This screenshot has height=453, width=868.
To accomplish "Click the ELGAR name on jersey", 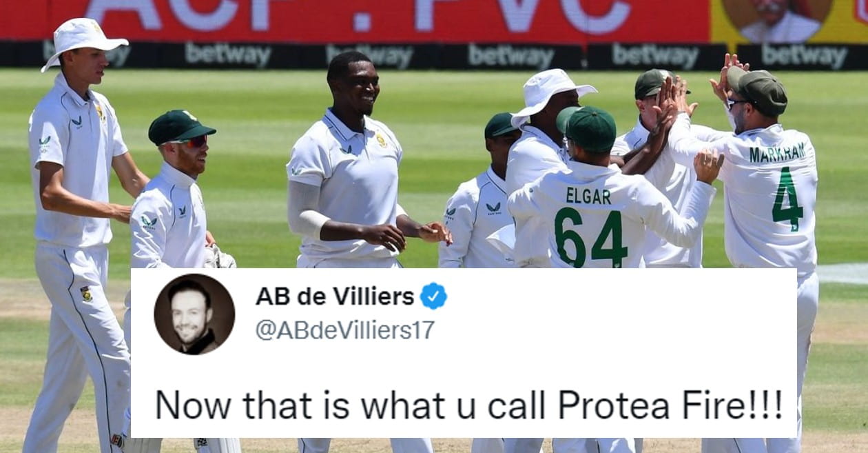I will click(x=588, y=196).
